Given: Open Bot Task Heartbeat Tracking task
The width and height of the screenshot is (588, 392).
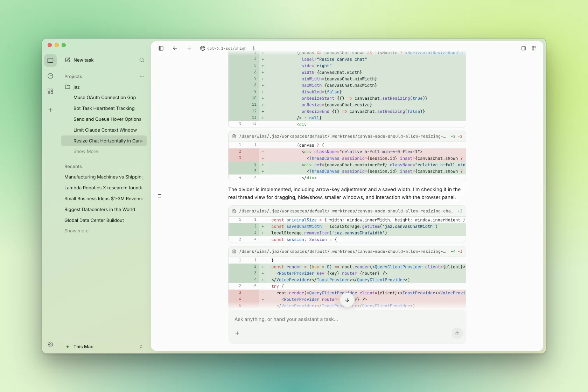Looking at the screenshot, I should pyautogui.click(x=104, y=108).
